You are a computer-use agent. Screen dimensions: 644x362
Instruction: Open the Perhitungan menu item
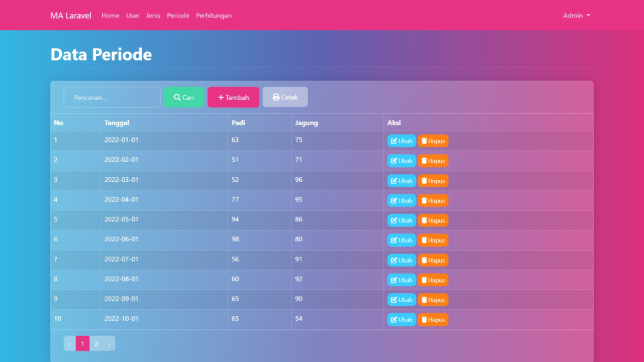(213, 15)
